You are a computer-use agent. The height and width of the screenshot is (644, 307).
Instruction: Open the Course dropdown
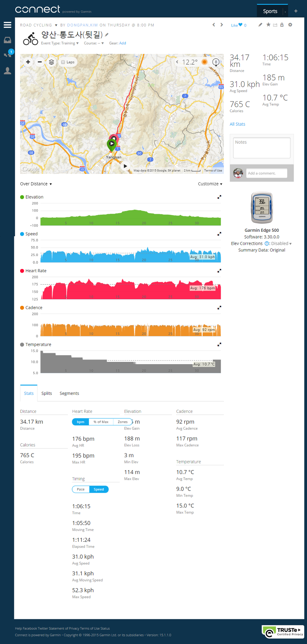click(x=93, y=43)
